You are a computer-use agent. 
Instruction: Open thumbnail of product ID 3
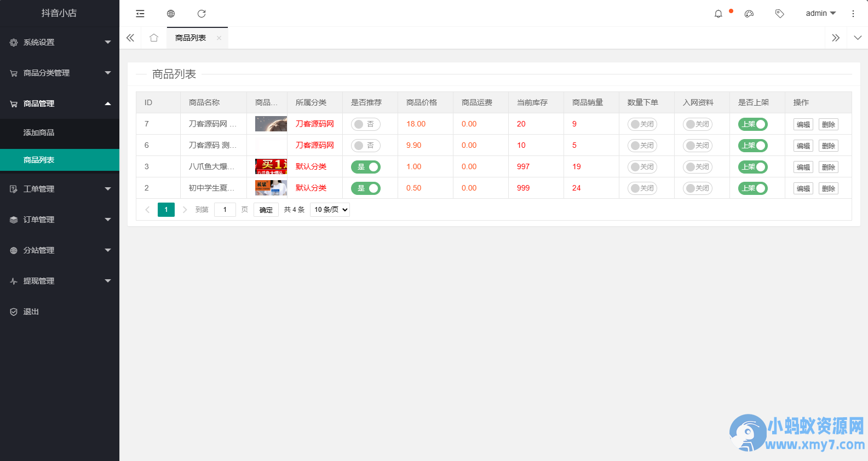271,166
